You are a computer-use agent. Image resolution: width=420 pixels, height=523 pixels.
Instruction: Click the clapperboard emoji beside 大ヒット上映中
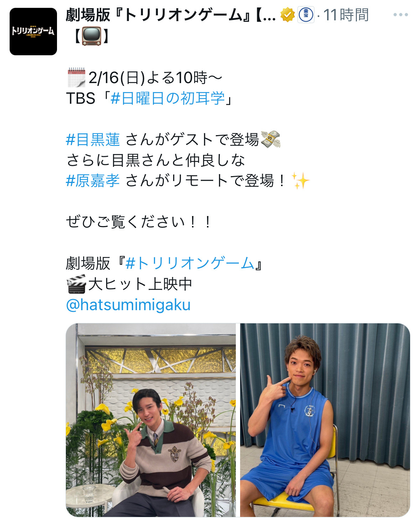(x=76, y=284)
